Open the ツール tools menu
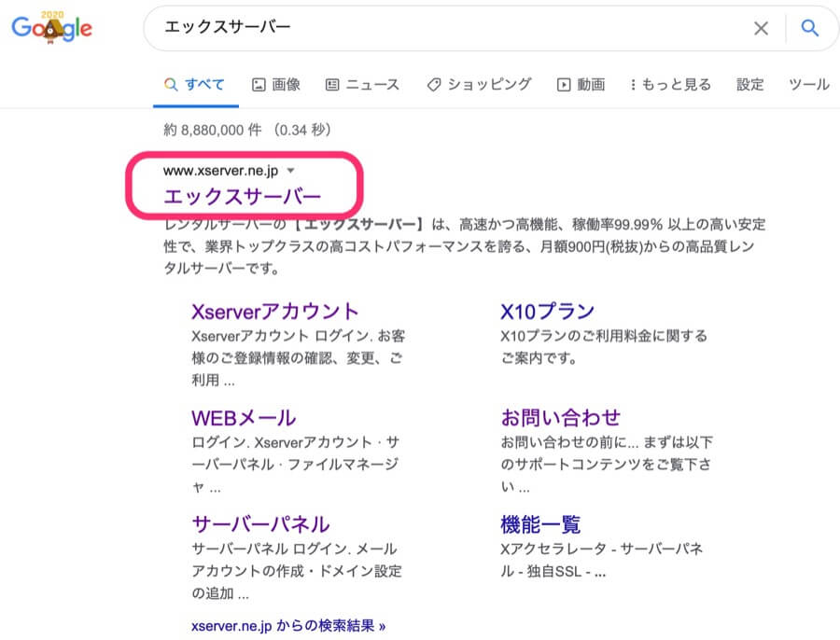The height and width of the screenshot is (640, 840). (808, 85)
